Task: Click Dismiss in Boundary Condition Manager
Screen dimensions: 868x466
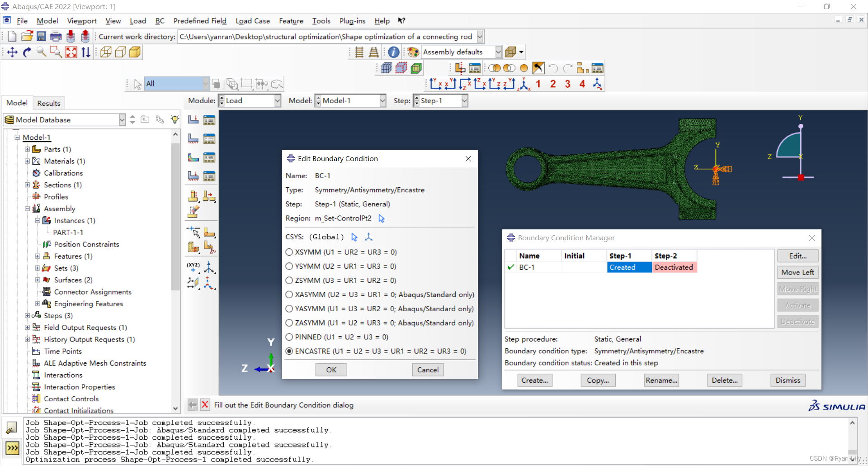Action: 788,380
